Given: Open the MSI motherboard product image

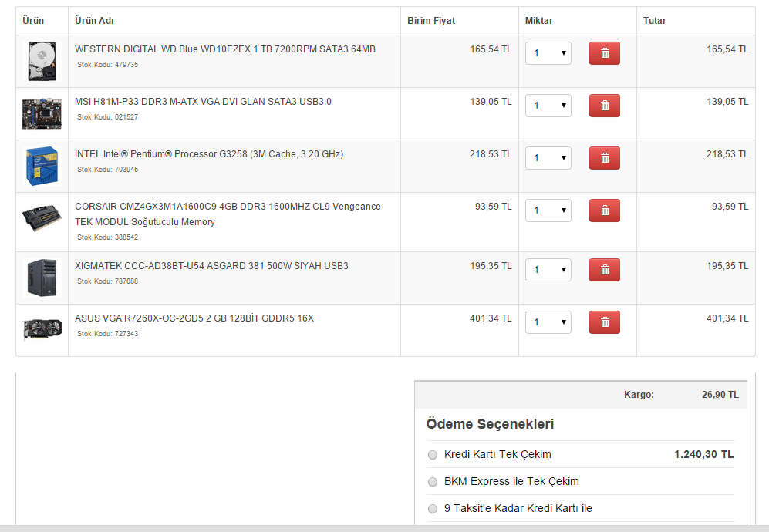Looking at the screenshot, I should click(42, 114).
